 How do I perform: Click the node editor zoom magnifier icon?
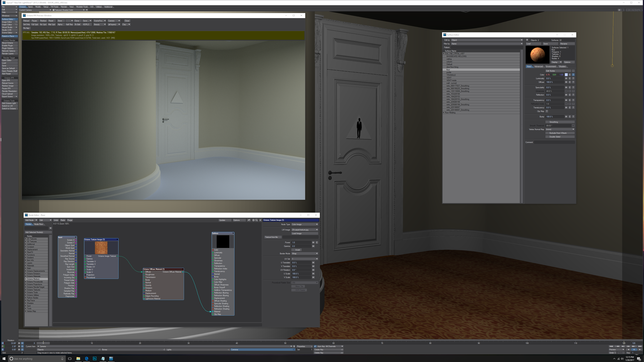point(256,220)
